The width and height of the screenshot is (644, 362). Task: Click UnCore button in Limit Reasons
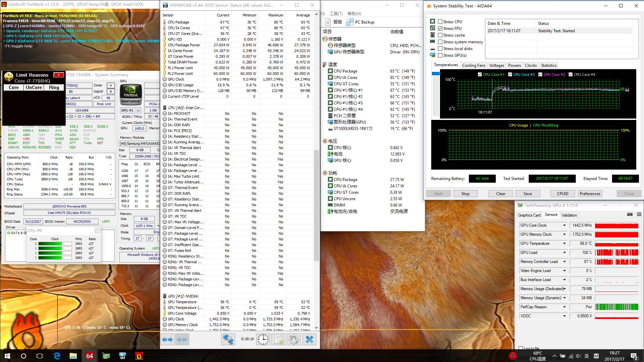click(x=34, y=88)
